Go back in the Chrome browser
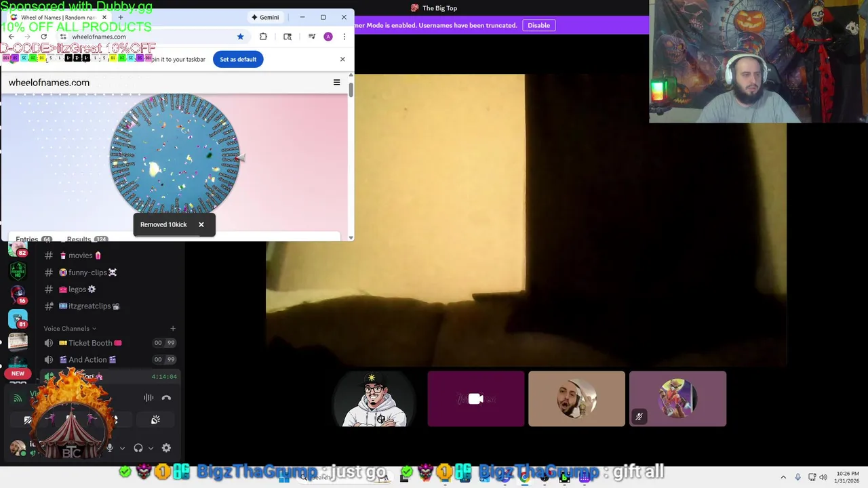Screen dimensions: 868x488 pyautogui.click(x=12, y=37)
